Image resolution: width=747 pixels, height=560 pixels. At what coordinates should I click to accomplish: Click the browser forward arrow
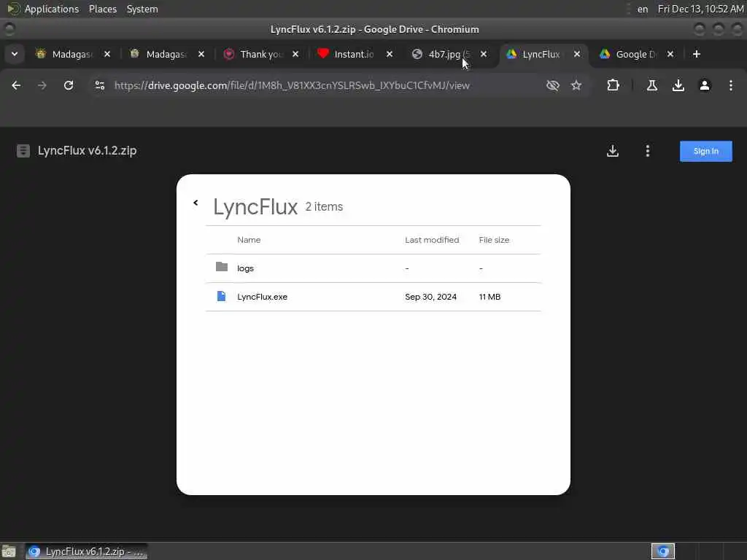42,85
